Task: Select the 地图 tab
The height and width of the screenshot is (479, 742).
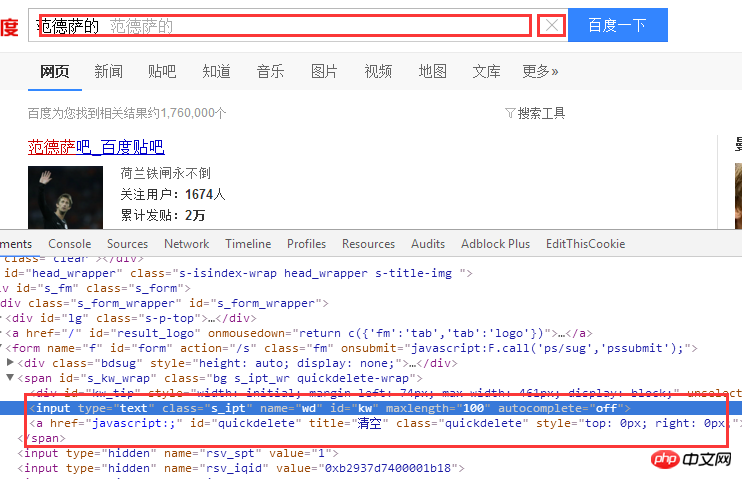Action: pyautogui.click(x=433, y=71)
